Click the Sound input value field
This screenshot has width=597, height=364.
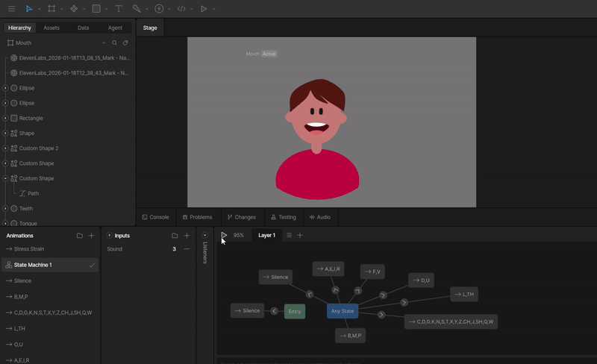point(174,249)
